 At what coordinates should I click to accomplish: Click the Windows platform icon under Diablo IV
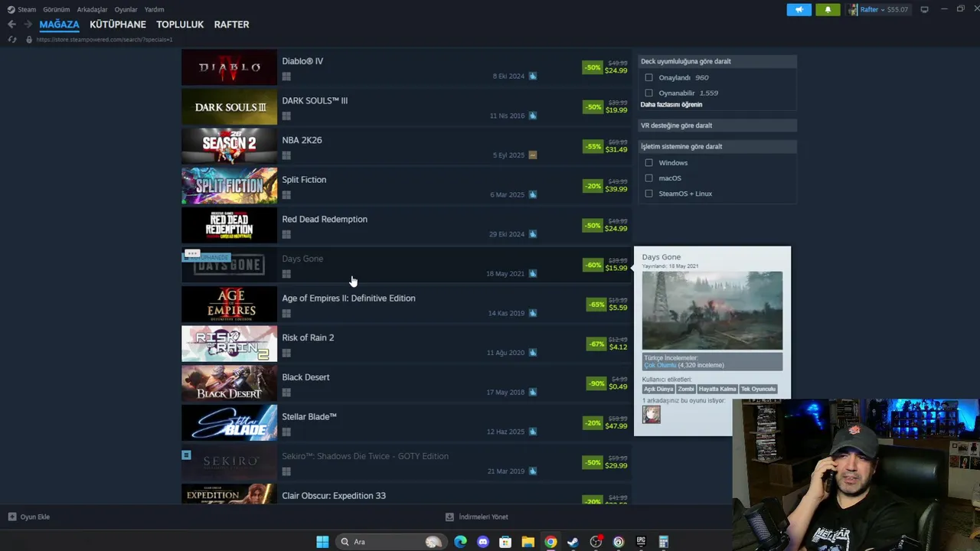[x=286, y=77]
